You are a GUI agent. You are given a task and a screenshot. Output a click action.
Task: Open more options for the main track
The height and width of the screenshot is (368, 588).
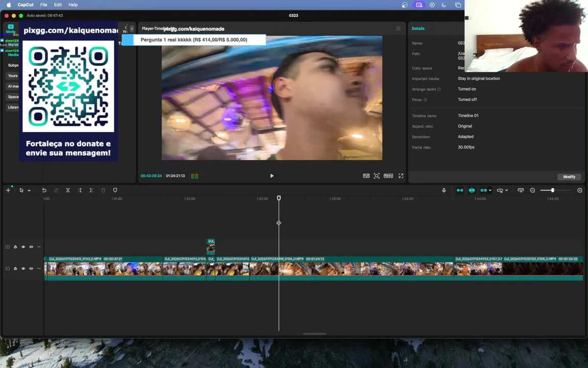point(39,268)
